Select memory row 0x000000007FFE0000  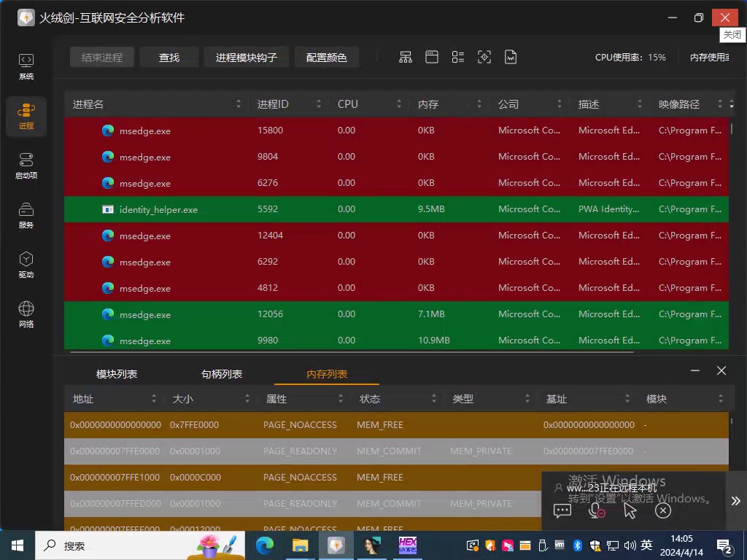(x=396, y=451)
